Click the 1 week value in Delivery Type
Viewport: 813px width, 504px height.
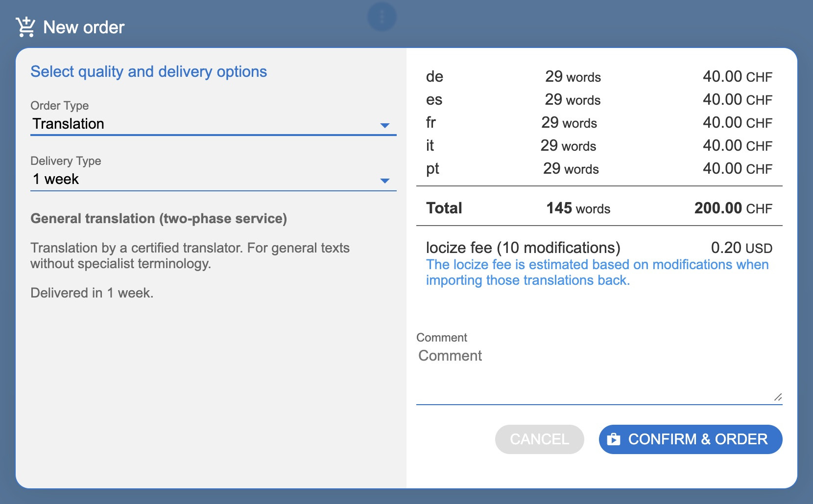click(56, 179)
